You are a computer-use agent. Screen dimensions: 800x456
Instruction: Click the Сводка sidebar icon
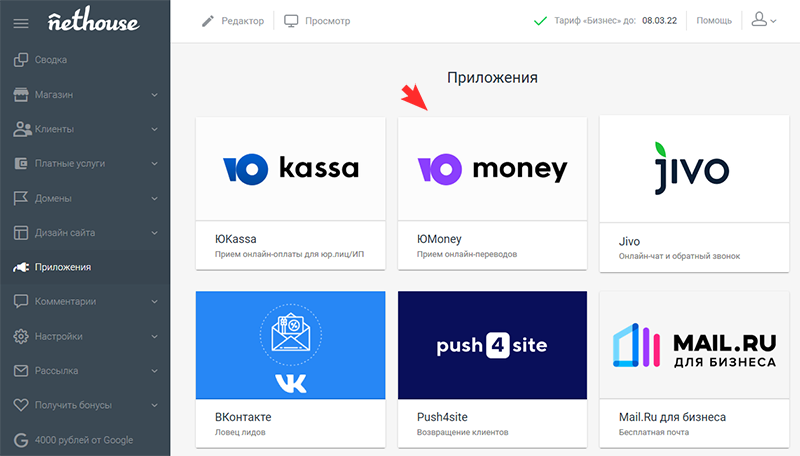(21, 60)
